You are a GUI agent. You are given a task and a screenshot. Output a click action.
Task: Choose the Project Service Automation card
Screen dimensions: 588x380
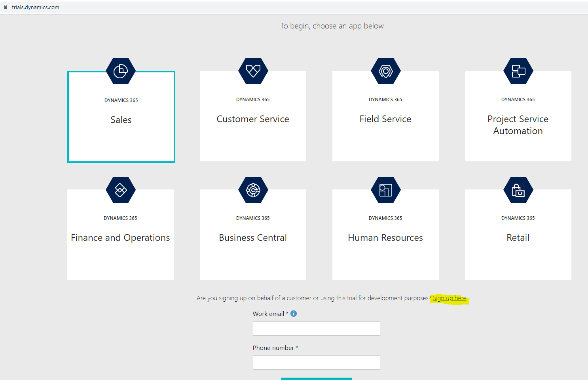pyautogui.click(x=518, y=116)
